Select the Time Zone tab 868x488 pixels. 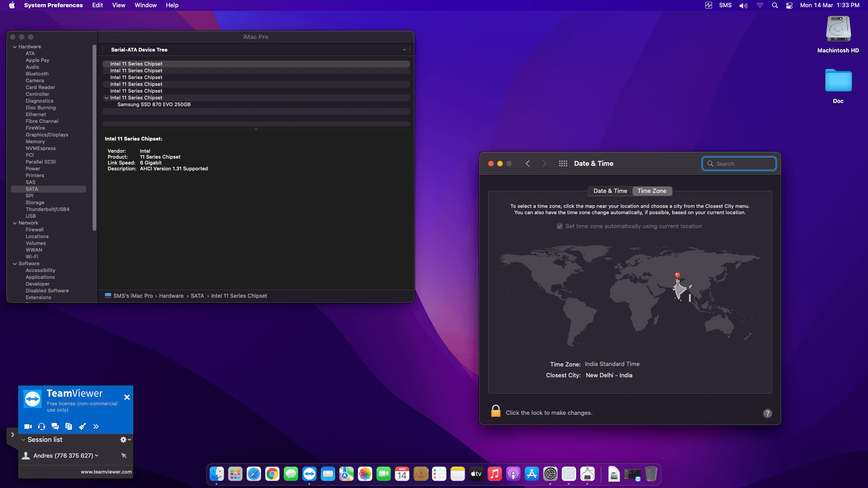tap(652, 191)
